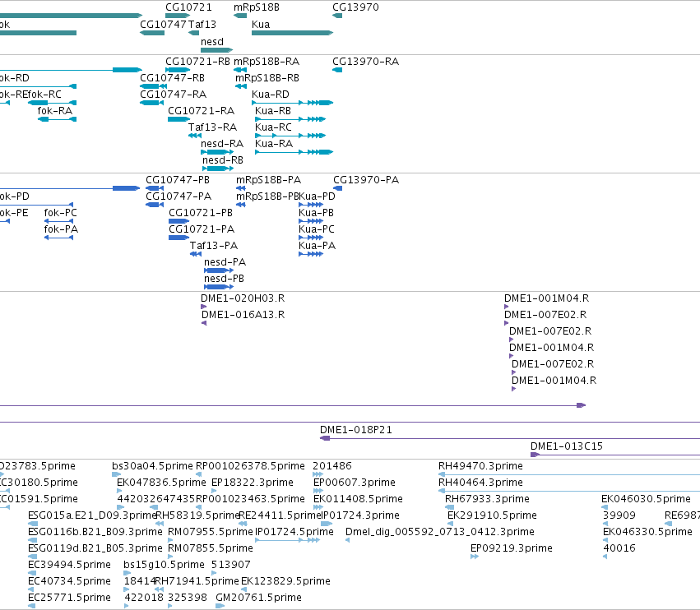This screenshot has height=610, width=700.
Task: Select the RP001026378.5prime EST label
Action: (250, 466)
